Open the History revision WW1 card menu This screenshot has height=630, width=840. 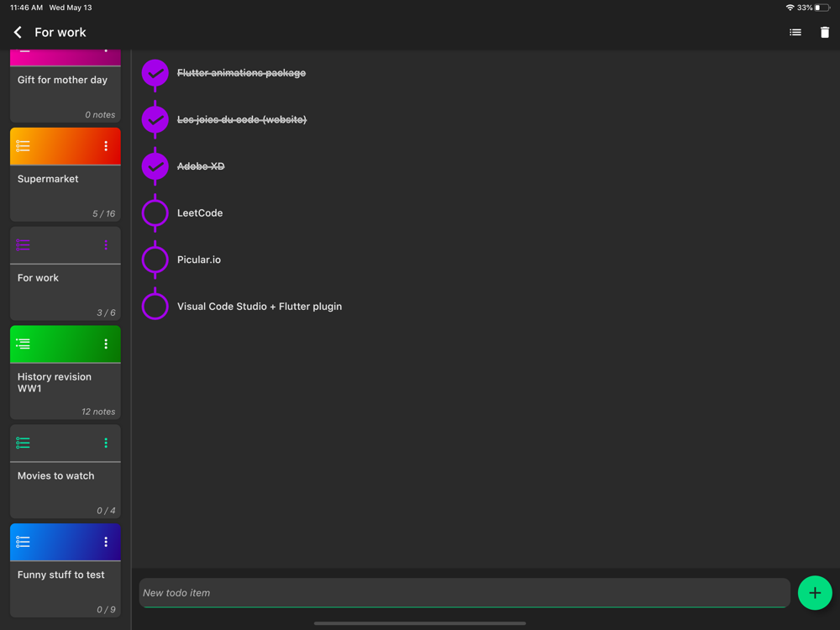click(106, 344)
